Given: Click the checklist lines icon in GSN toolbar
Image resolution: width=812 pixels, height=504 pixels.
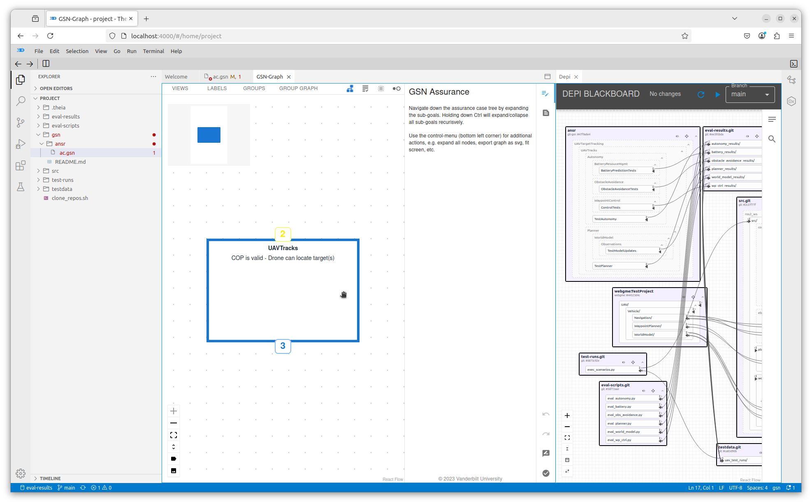Looking at the screenshot, I should coord(365,88).
